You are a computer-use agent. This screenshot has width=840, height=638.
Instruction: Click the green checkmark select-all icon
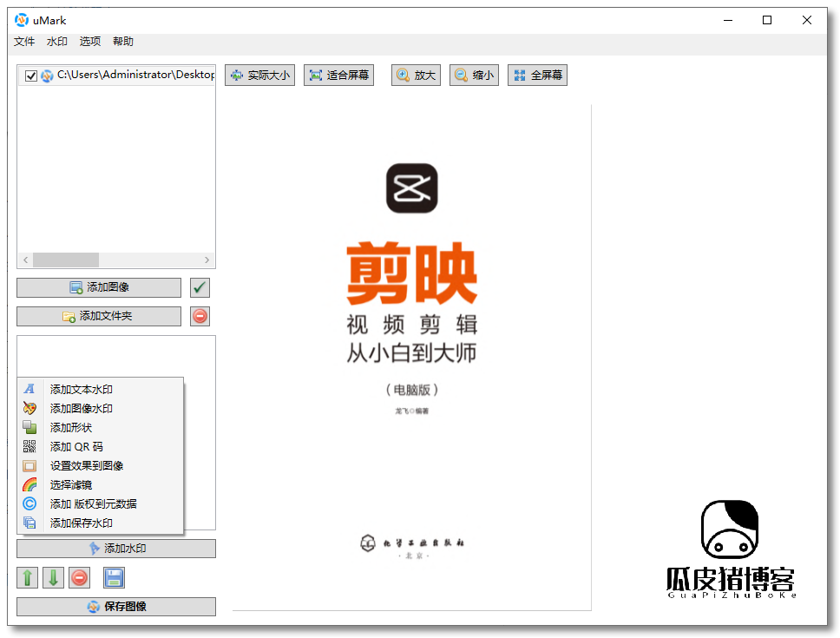pyautogui.click(x=200, y=287)
